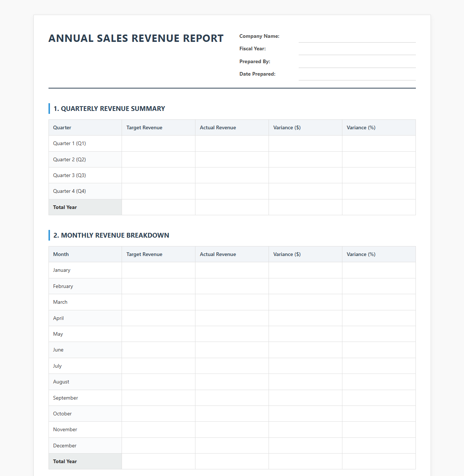Click monthly Total Year Target Revenue cell

pos(159,461)
